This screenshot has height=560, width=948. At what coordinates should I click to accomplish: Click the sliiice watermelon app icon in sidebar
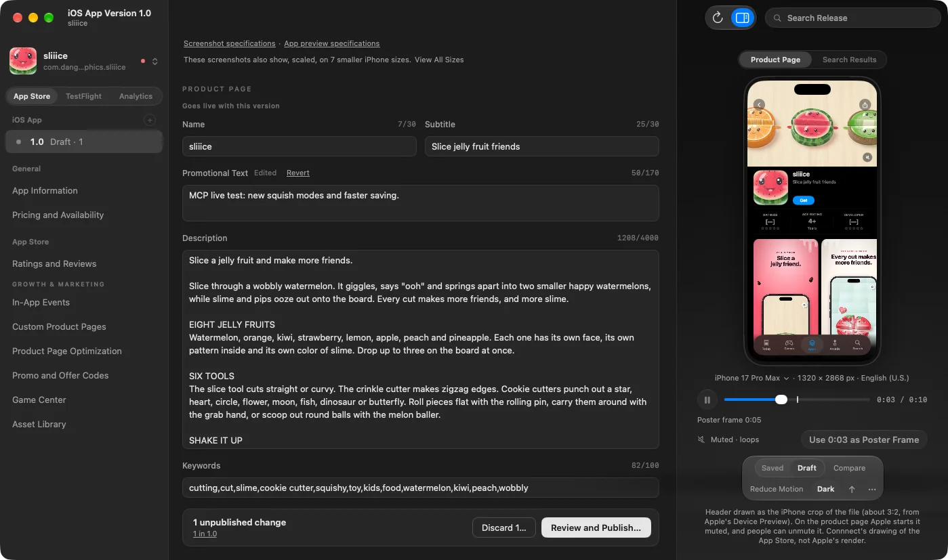pos(23,61)
